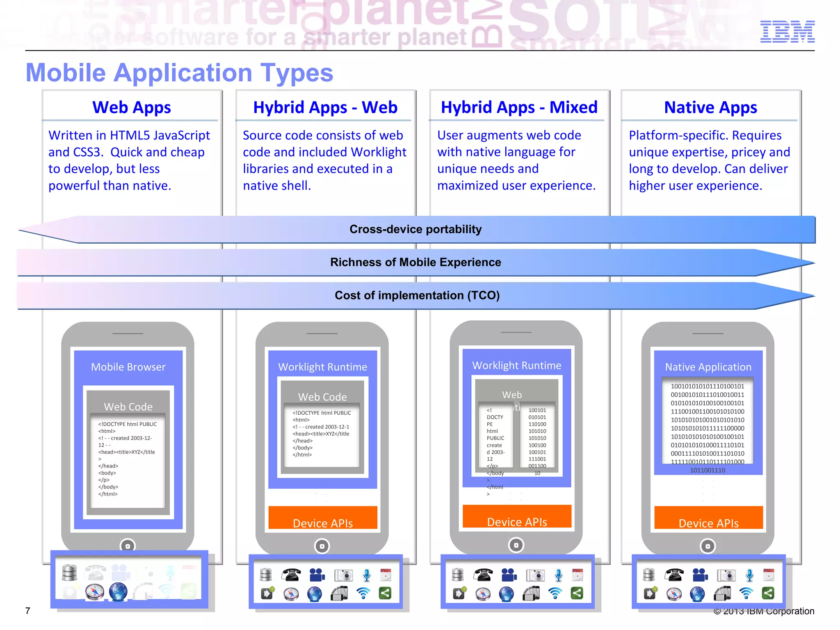
Task: Click the Web Code label inside Mobile Browser
Action: (x=128, y=407)
